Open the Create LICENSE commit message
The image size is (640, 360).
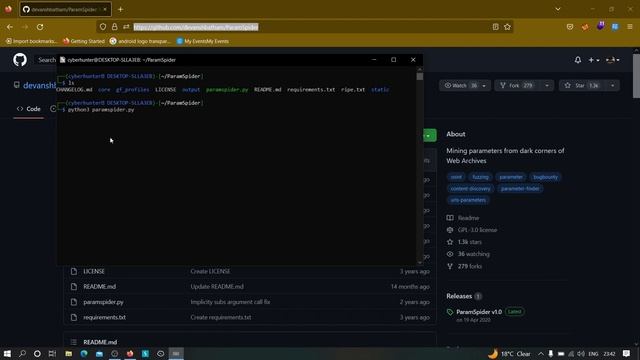tap(210, 271)
